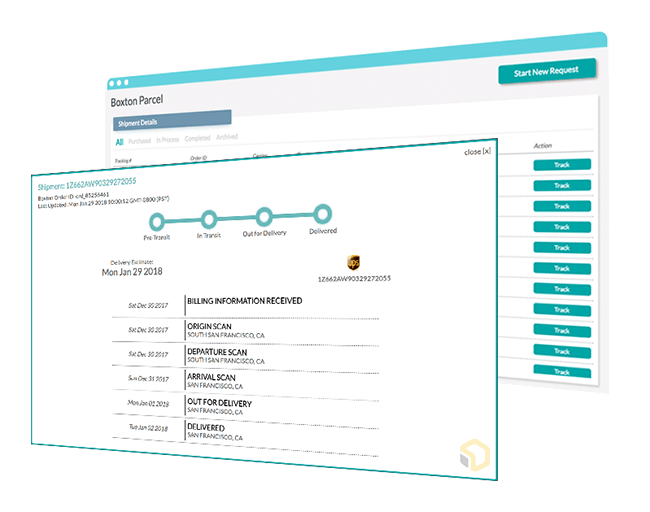Select the In Transit progress circle
Viewport: 650px width, 512px height.
coord(209,219)
